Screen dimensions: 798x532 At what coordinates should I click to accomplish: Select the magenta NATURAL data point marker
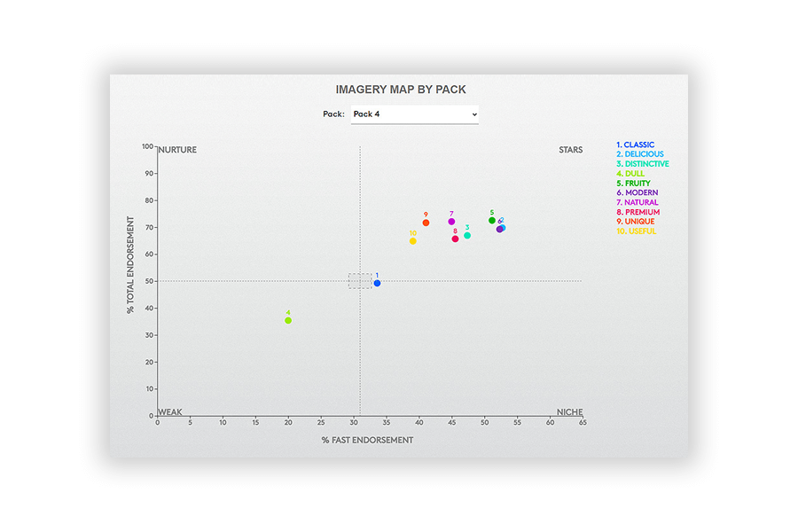tap(450, 223)
